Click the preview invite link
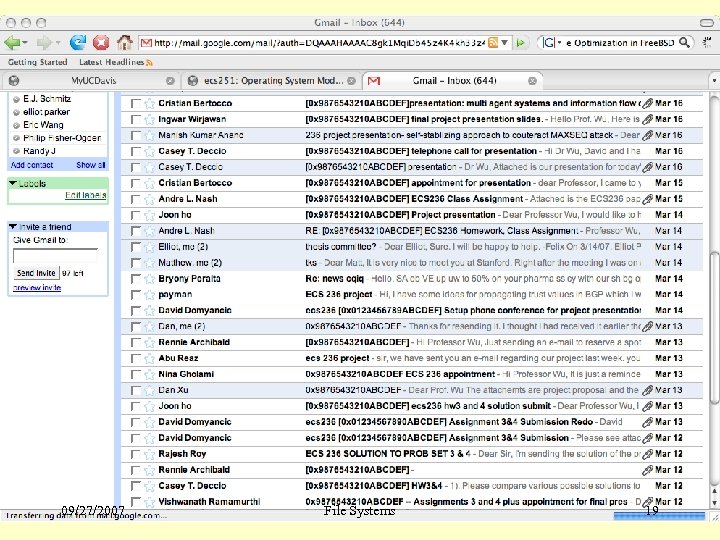This screenshot has height=540, width=720. coord(37,288)
